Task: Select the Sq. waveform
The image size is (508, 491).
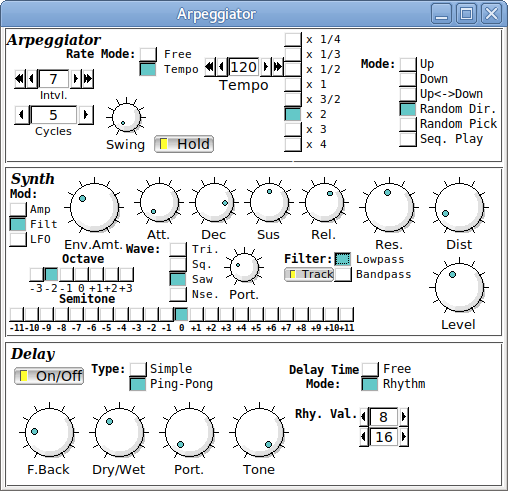Action: point(178,265)
